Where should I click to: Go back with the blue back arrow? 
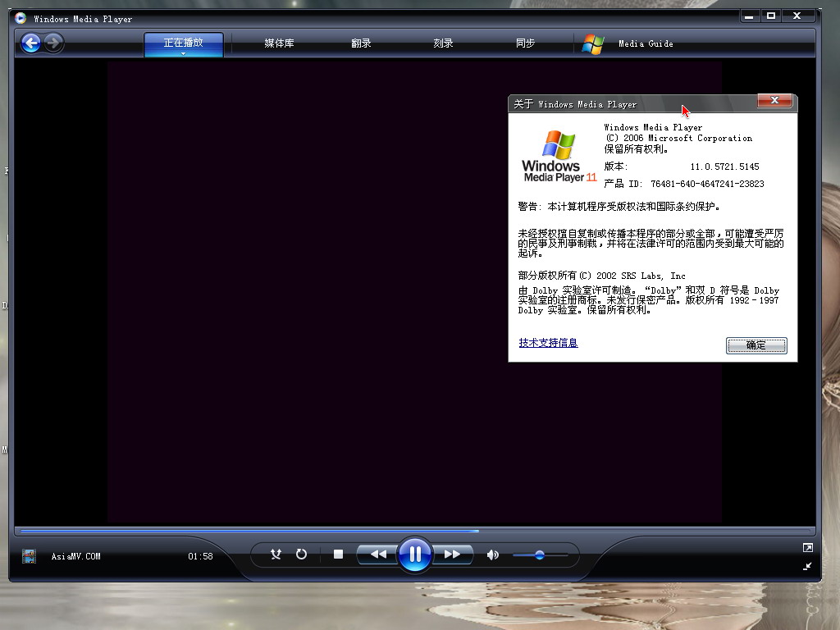pyautogui.click(x=31, y=43)
